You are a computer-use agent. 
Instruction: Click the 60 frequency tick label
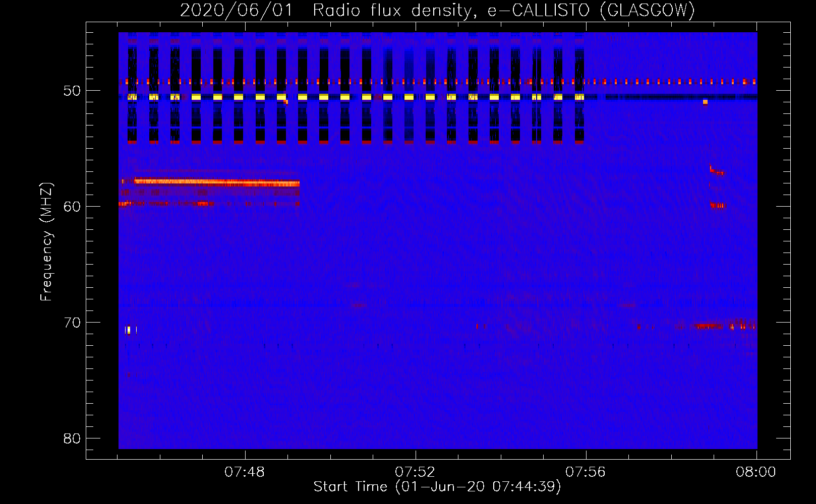(x=72, y=207)
